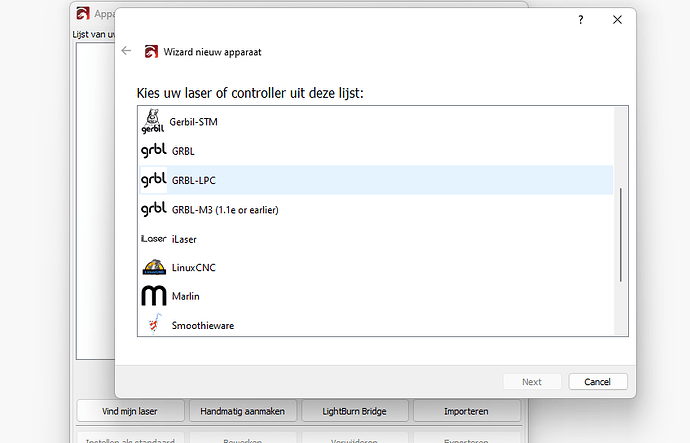Click the controller list scrollbar thumb

pos(620,235)
